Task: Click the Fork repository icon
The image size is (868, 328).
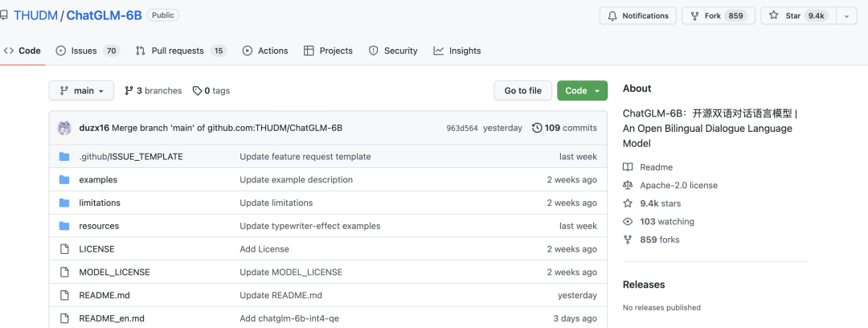Action: pyautogui.click(x=695, y=16)
